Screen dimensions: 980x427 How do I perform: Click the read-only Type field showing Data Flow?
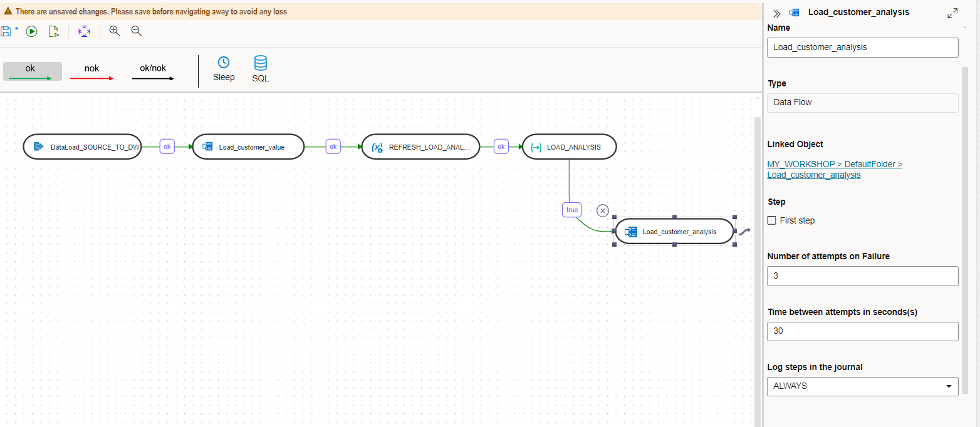coord(863,103)
